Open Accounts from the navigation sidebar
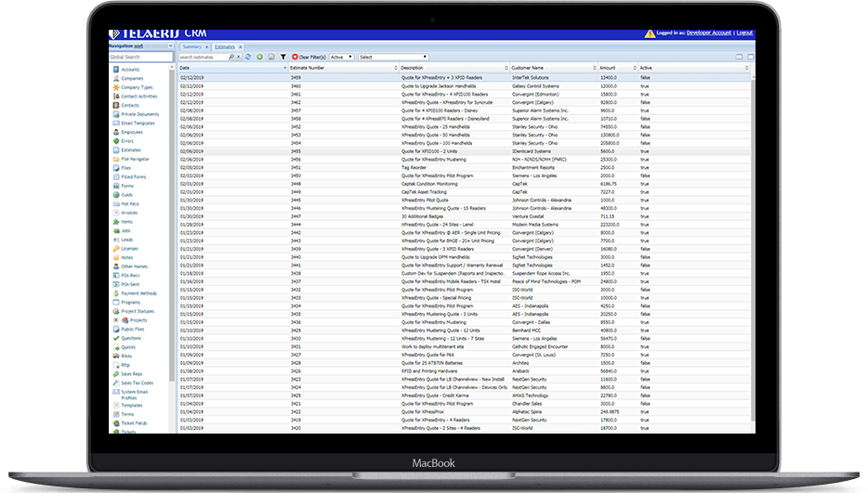This screenshot has height=493, width=868. pyautogui.click(x=130, y=70)
